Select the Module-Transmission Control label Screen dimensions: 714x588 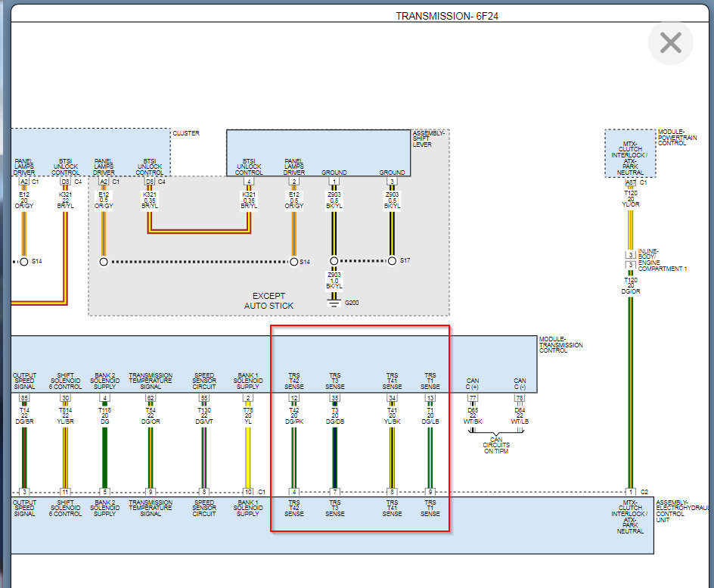(560, 345)
